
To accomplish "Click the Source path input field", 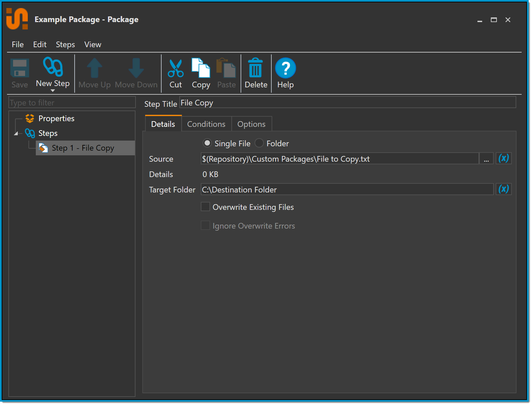I will [340, 158].
